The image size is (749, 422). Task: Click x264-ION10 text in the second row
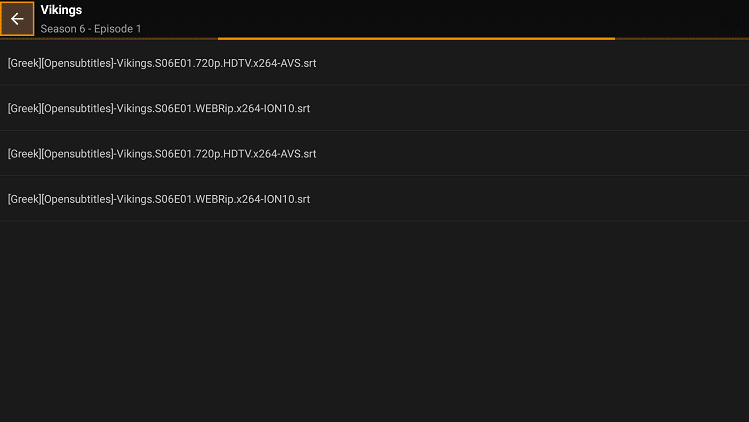[264, 108]
